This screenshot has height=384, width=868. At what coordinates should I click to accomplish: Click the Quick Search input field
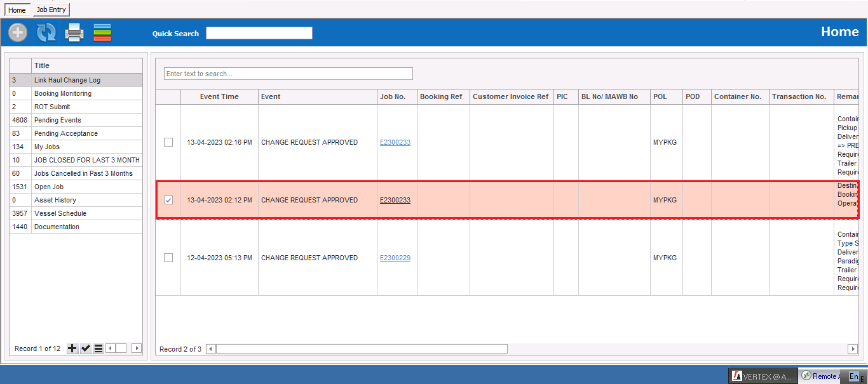[x=259, y=33]
